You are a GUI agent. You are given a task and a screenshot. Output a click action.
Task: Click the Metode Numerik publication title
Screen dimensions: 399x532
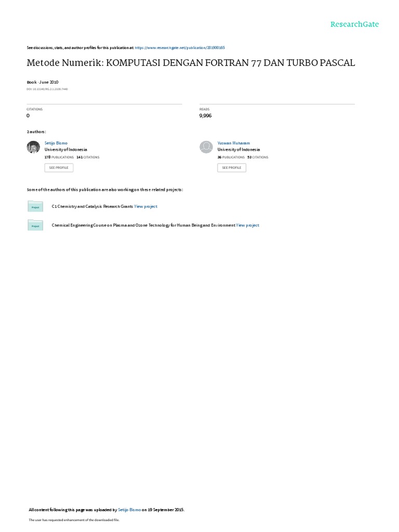pos(191,63)
